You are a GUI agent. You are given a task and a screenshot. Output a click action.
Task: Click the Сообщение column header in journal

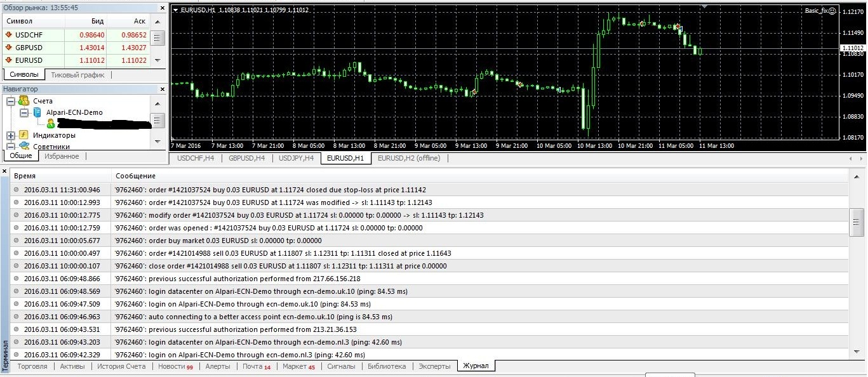(479, 176)
